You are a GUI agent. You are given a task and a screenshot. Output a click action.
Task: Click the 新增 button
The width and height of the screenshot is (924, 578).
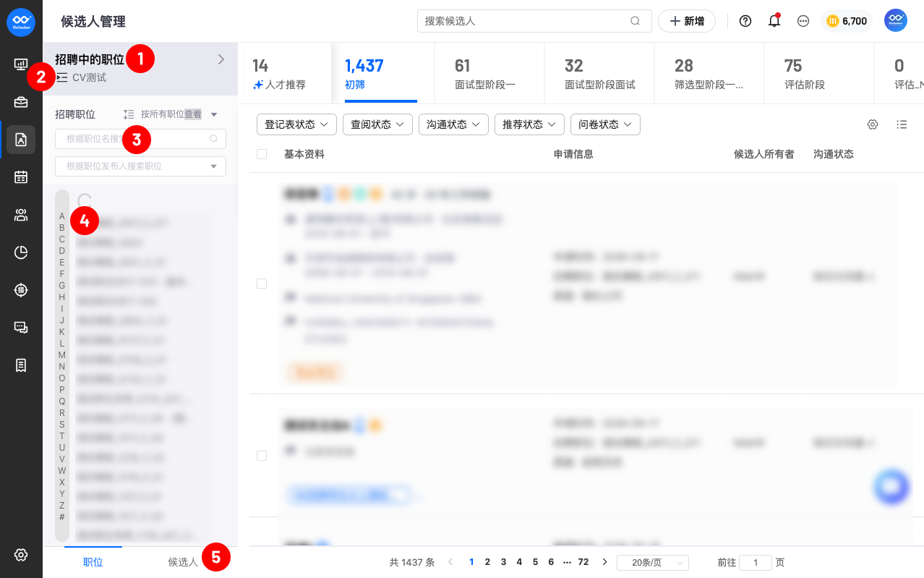coord(687,21)
